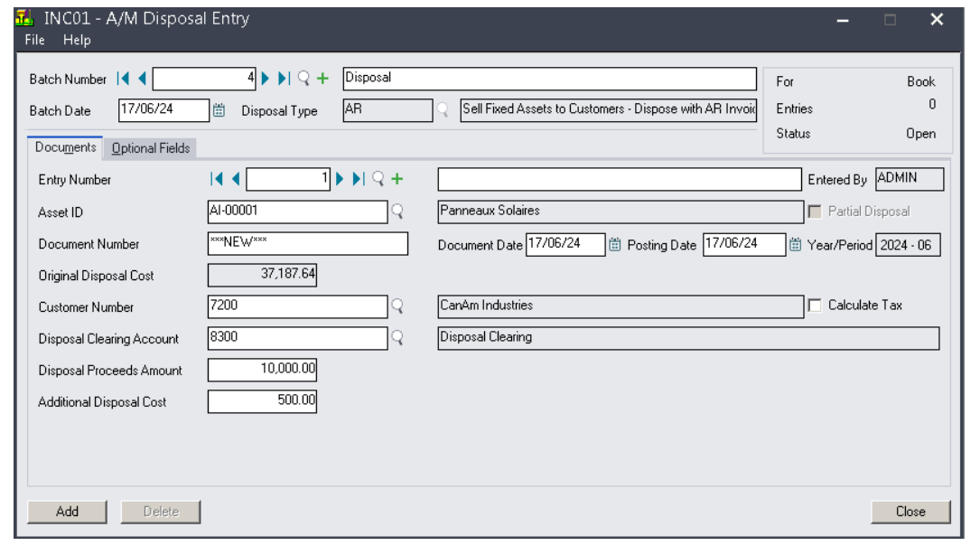
Task: Enable the Calculate Tax checkbox
Action: pyautogui.click(x=816, y=306)
